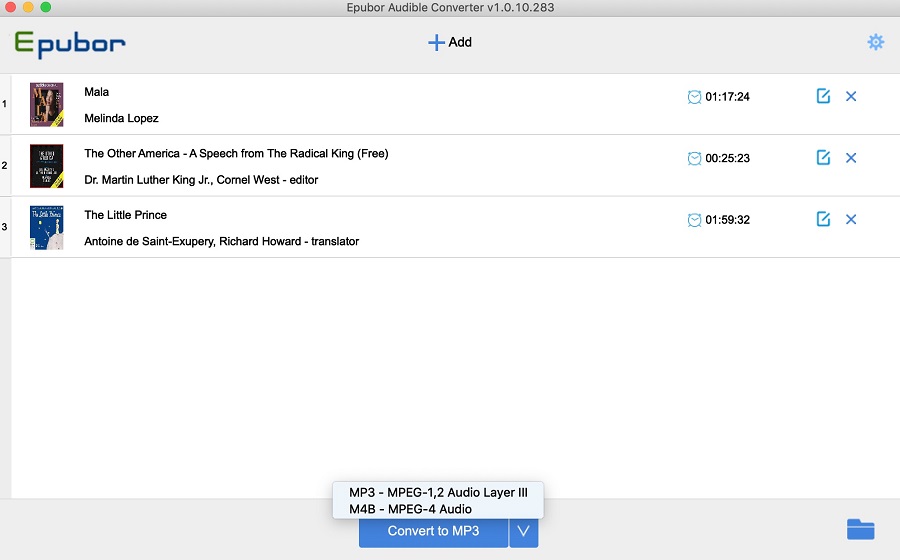
Task: Remove The Other America from the list
Action: [851, 158]
